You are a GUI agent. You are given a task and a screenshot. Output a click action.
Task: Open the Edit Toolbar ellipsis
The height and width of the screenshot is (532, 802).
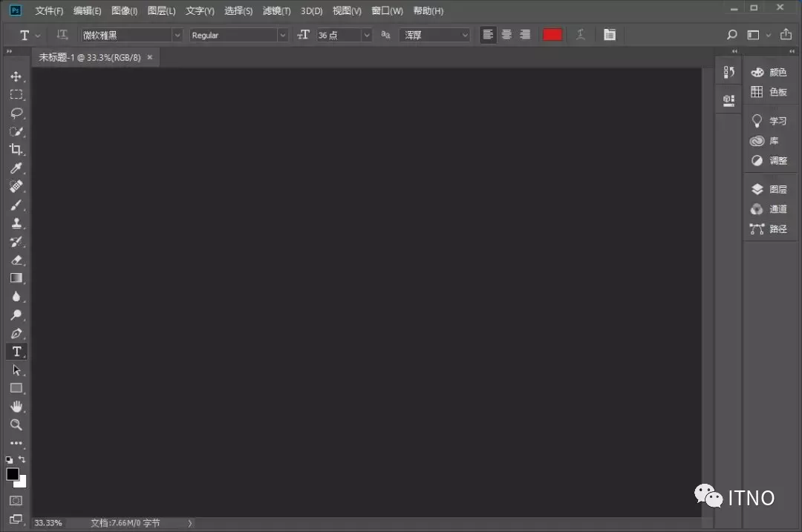pos(16,443)
